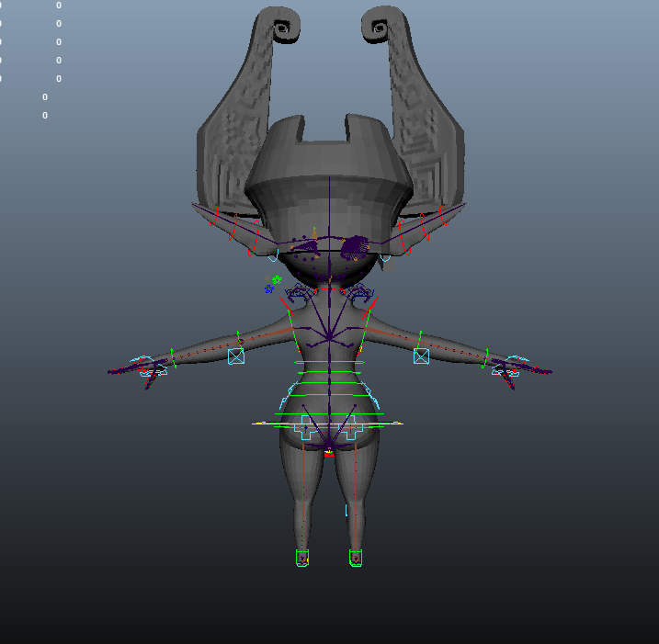The height and width of the screenshot is (644, 659).
Task: Select the green star control beside the head
Action: (277, 279)
